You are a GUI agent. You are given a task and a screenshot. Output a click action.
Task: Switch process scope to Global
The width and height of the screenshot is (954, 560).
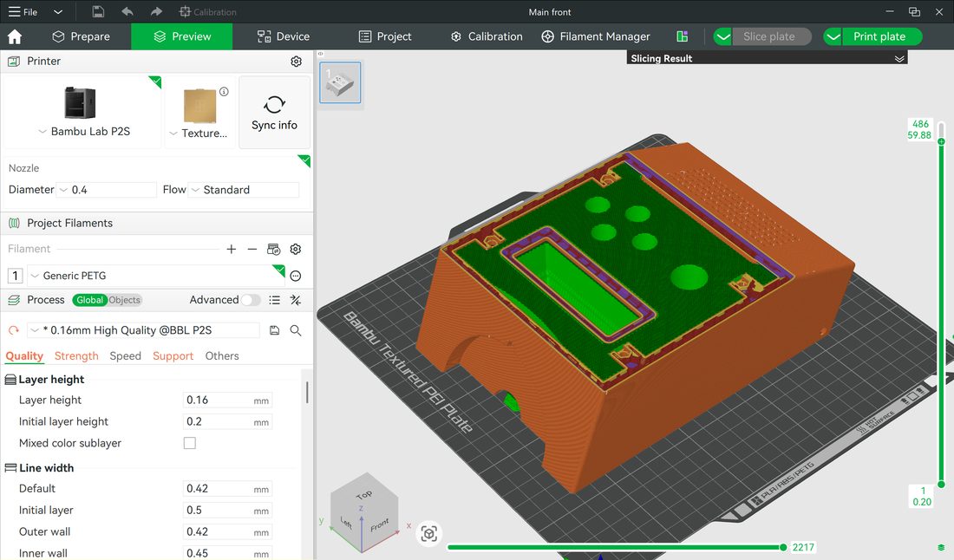[89, 300]
